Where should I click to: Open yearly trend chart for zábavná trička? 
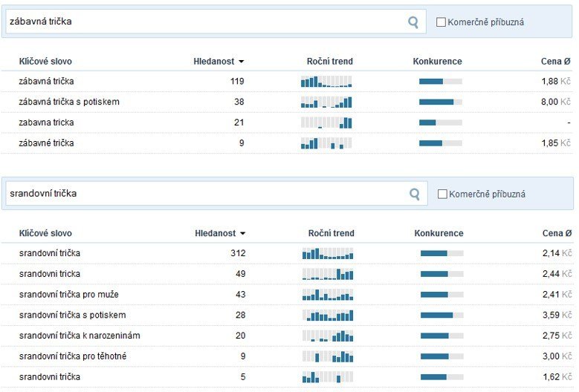(x=326, y=82)
